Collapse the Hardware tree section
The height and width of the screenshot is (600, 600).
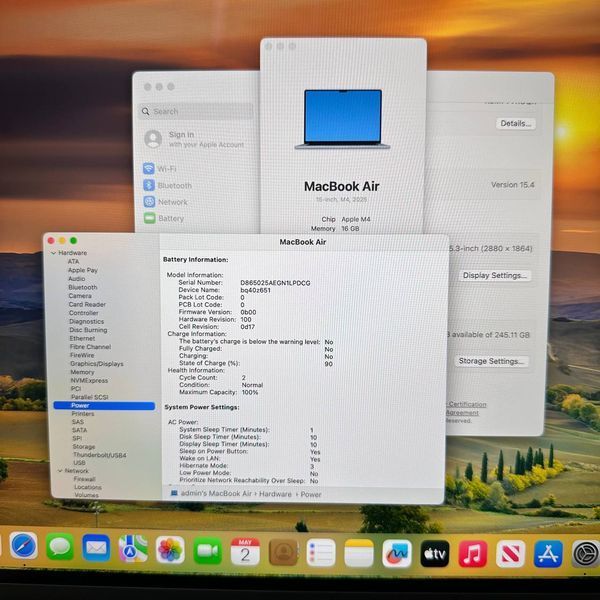pos(54,253)
